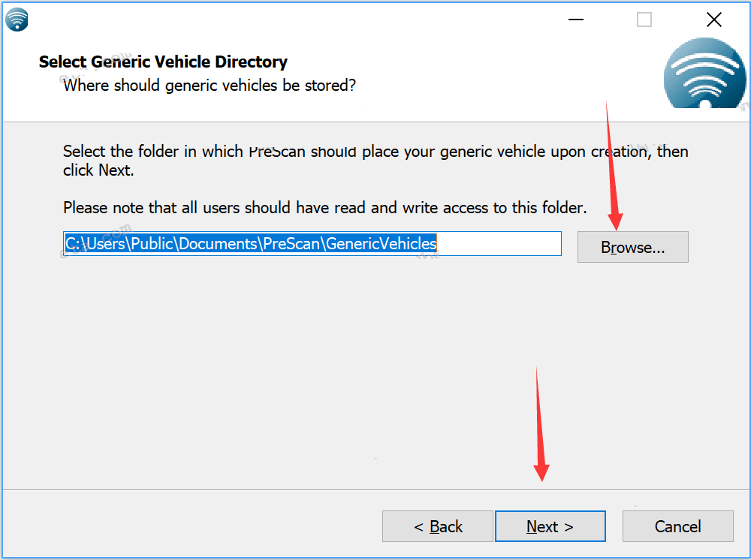Image resolution: width=751 pixels, height=560 pixels.
Task: Close the PreScan setup window
Action: pyautogui.click(x=713, y=20)
